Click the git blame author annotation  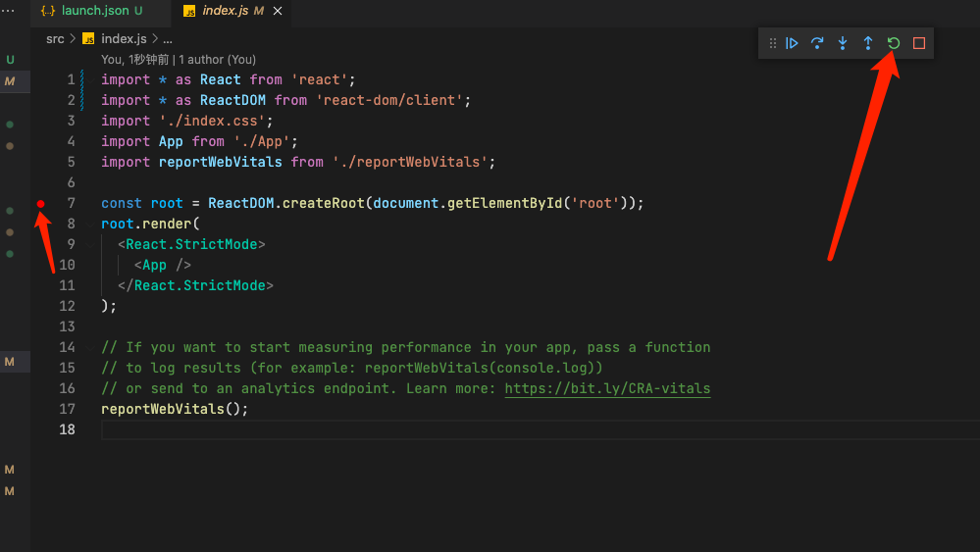(179, 60)
